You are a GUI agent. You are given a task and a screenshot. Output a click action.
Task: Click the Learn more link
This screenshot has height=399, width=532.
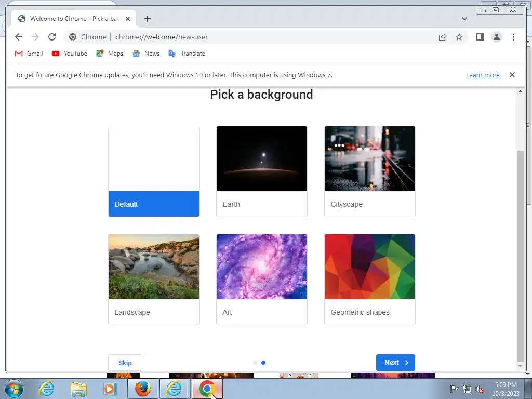tap(483, 75)
